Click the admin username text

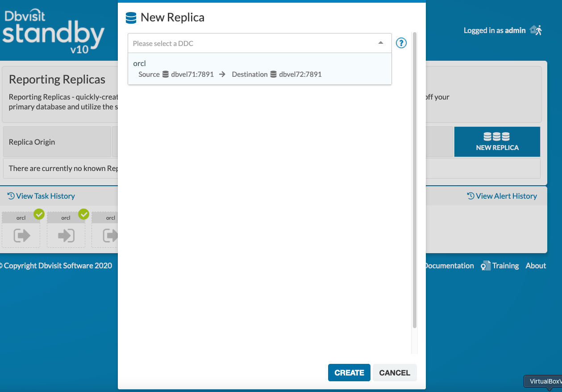point(515,30)
